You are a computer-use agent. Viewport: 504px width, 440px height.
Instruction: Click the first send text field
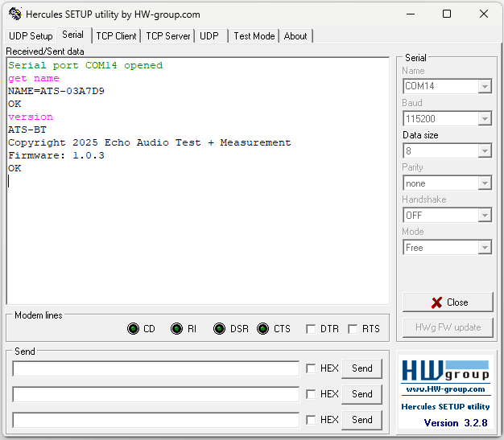[x=156, y=368]
